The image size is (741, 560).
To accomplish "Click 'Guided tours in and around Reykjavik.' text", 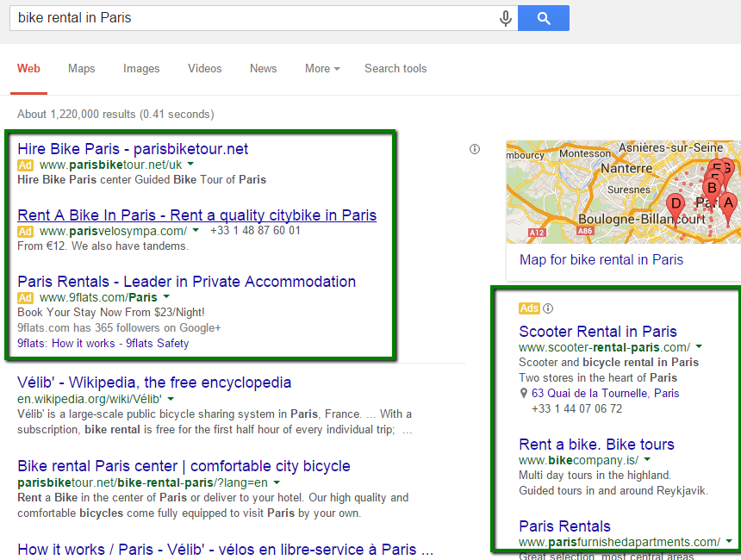I will pyautogui.click(x=613, y=491).
